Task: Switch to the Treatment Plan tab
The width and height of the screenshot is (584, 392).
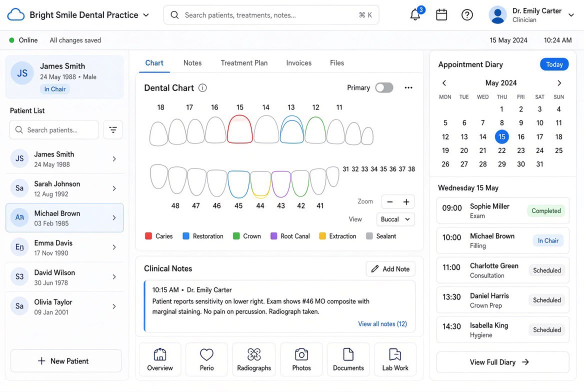Action: [x=244, y=63]
